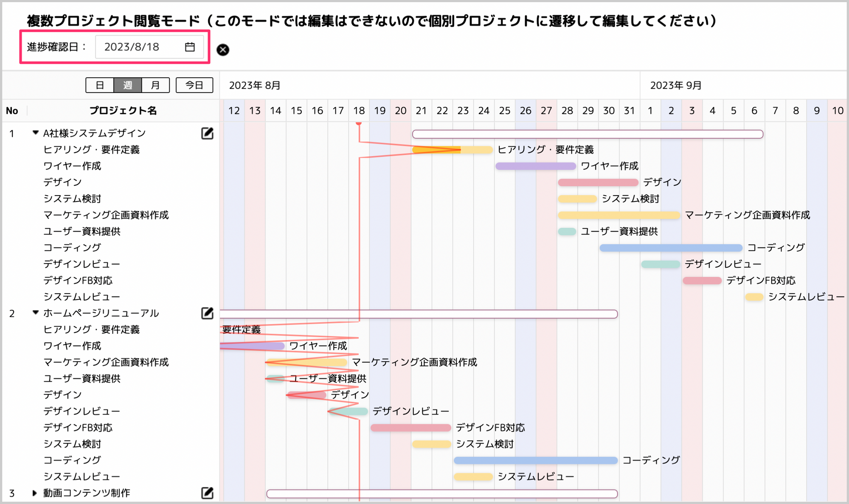This screenshot has height=504, width=849.
Task: Select コーディング row under project 1
Action: click(72, 247)
